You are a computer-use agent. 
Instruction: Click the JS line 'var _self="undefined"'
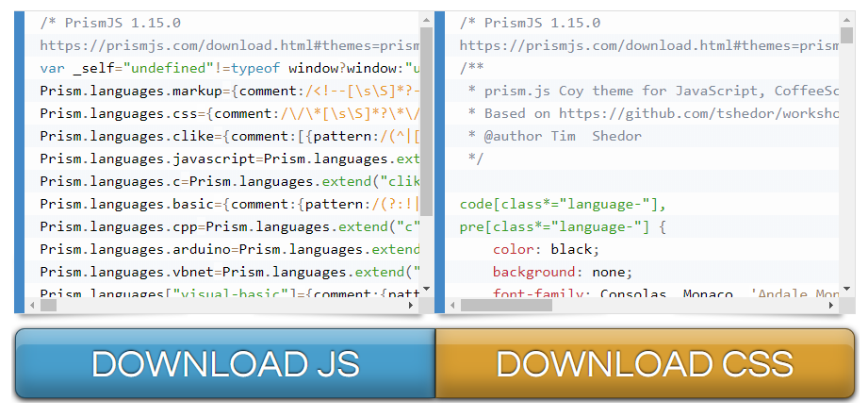pos(230,68)
